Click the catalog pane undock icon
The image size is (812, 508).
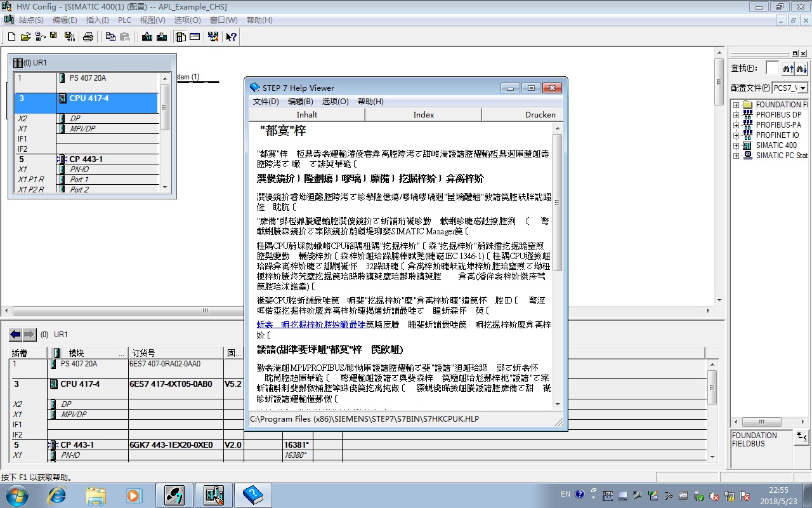point(796,54)
